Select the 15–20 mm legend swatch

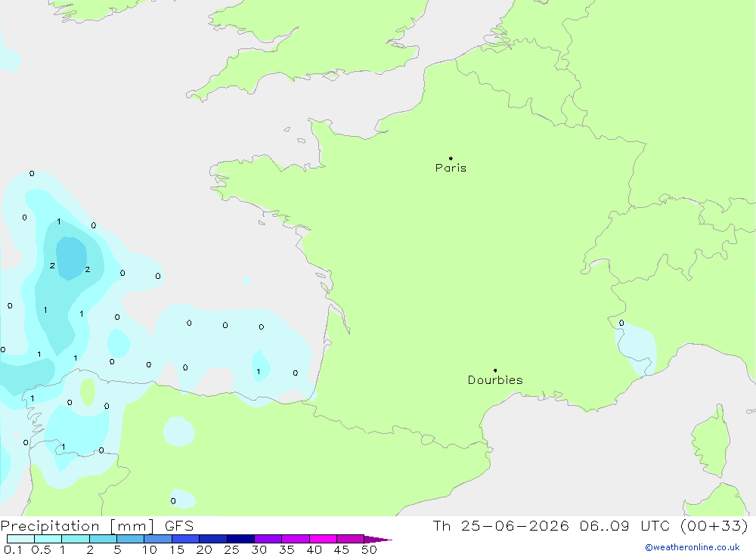pyautogui.click(x=186, y=539)
